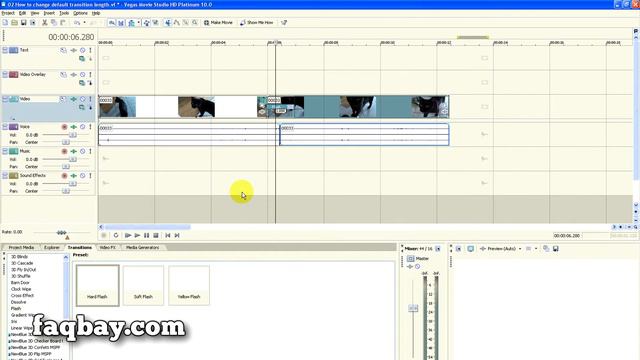Solo the Video track
This screenshot has width=640, height=360.
[x=90, y=99]
